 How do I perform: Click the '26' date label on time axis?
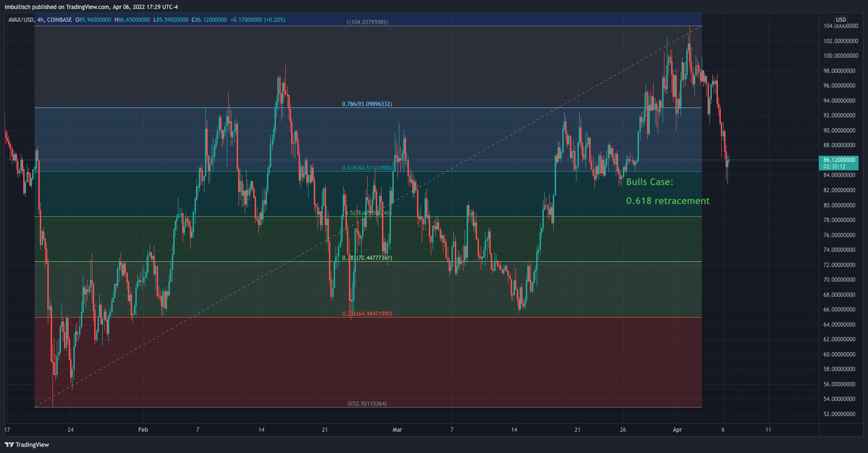pos(623,430)
